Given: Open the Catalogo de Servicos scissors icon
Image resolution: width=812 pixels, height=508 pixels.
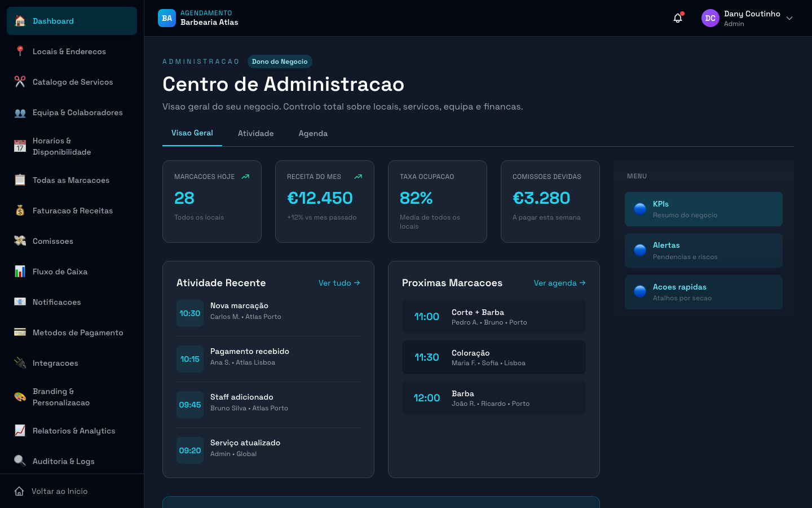Looking at the screenshot, I should [20, 82].
